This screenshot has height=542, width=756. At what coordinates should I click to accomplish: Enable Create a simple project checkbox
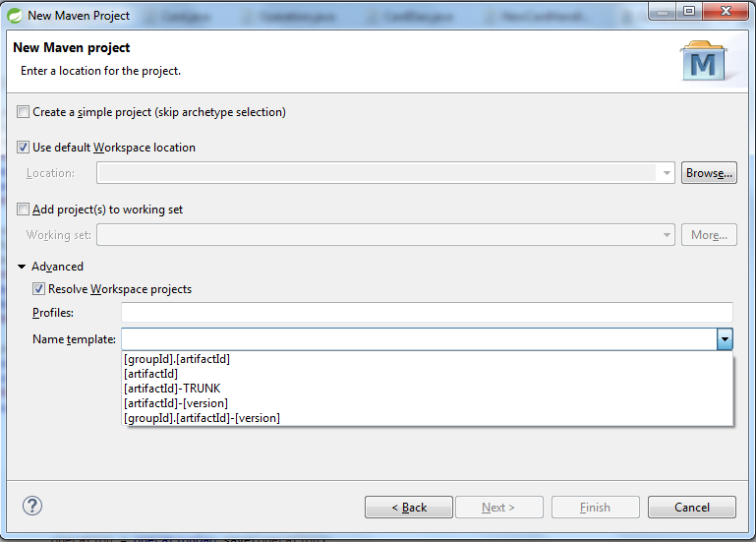pos(23,112)
